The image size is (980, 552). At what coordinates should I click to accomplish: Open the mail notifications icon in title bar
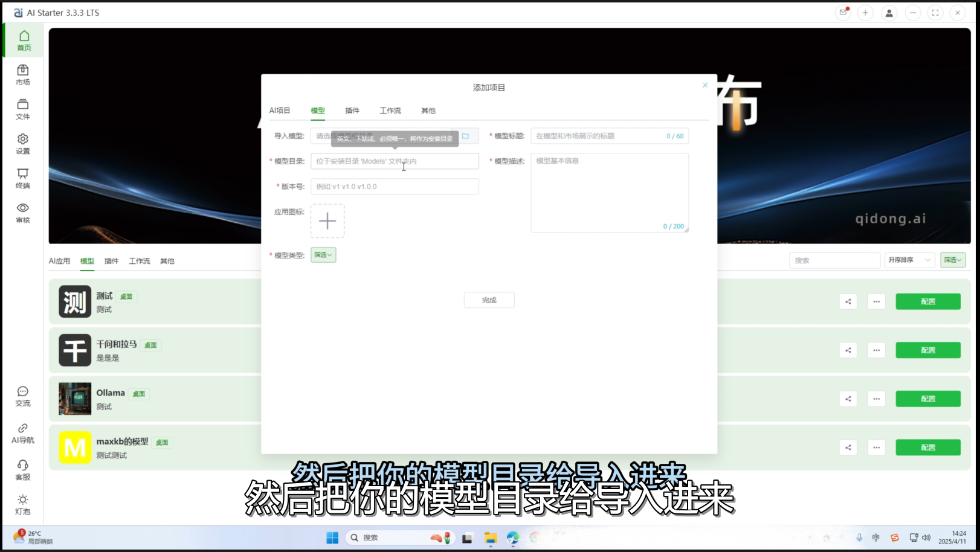pyautogui.click(x=843, y=13)
